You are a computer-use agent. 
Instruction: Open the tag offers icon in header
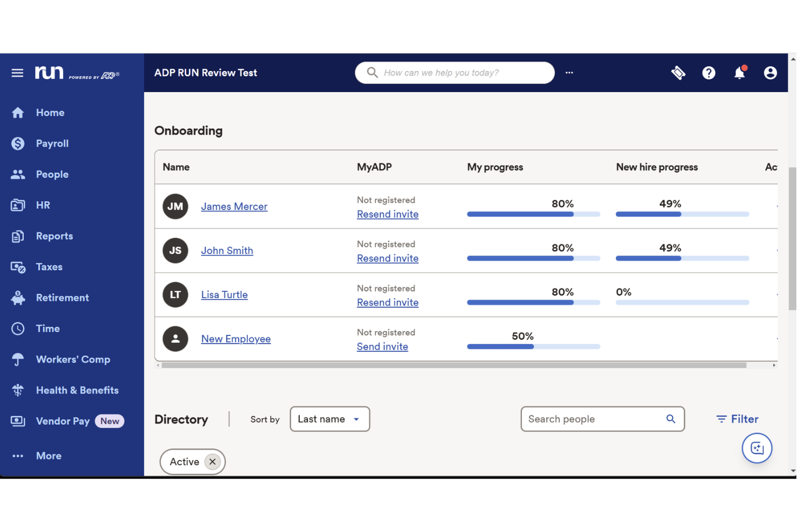678,73
